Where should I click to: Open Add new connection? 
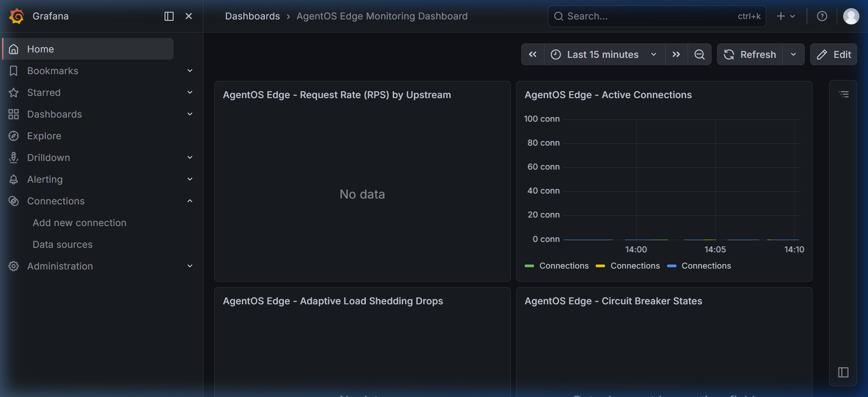click(x=80, y=223)
